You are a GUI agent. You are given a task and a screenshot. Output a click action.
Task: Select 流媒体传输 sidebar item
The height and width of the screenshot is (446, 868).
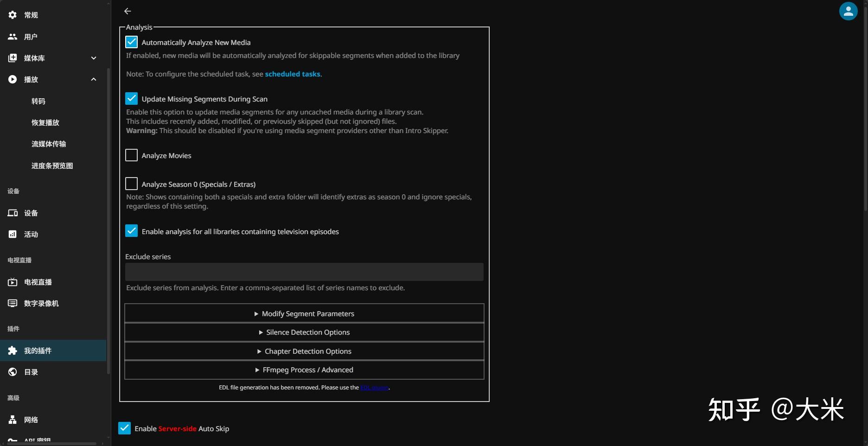pos(49,144)
